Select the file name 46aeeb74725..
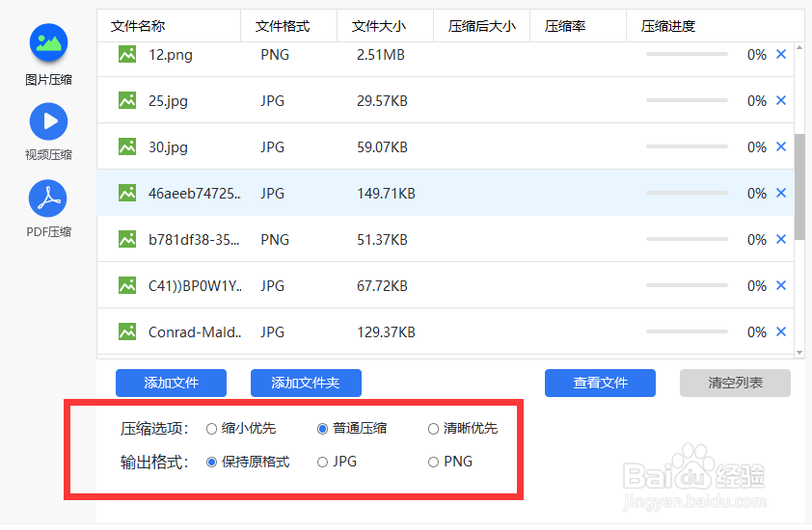This screenshot has height=530, width=812. pos(194,193)
